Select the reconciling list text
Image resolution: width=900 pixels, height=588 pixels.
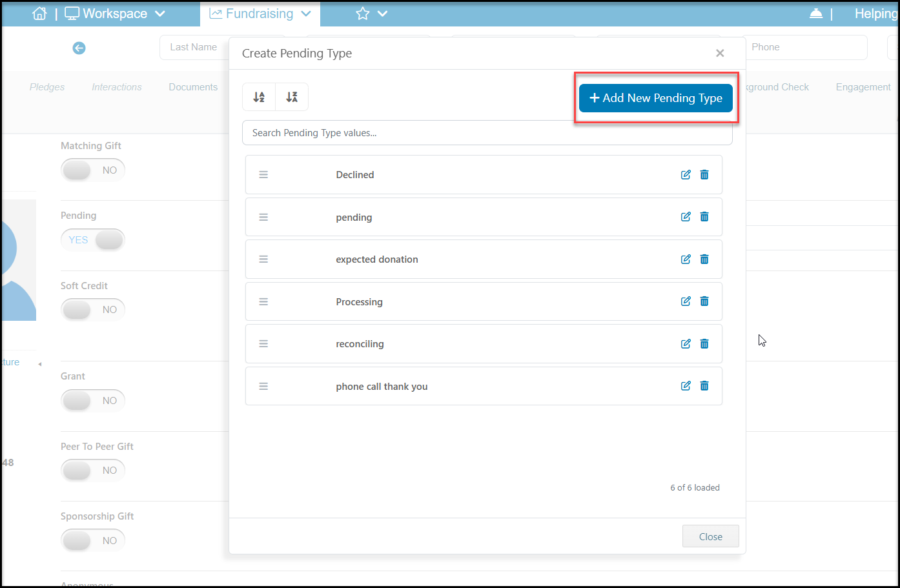[x=360, y=344]
